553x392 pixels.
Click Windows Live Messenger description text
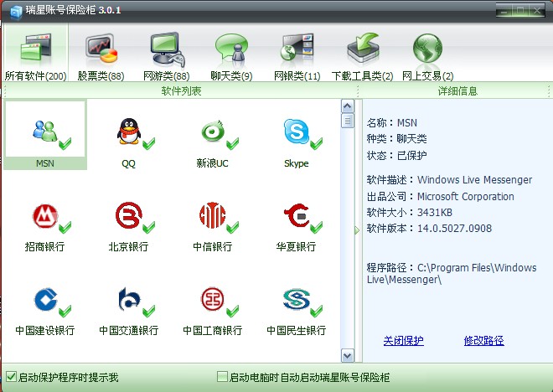pos(475,180)
